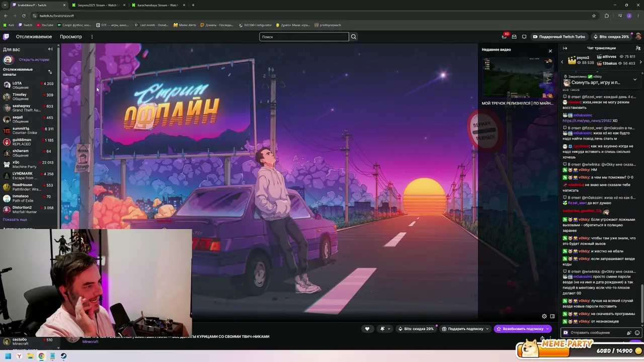
Task: Open the Twitch home logo
Action: point(6,37)
